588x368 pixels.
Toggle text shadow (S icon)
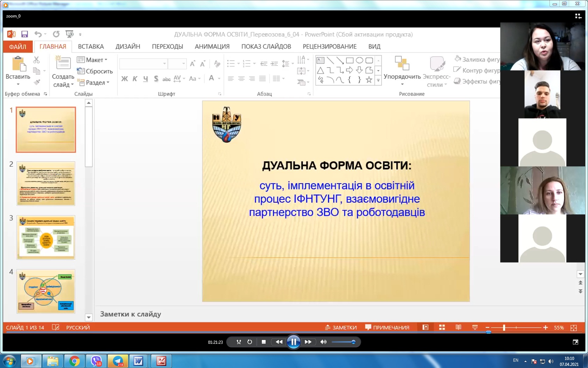(156, 79)
